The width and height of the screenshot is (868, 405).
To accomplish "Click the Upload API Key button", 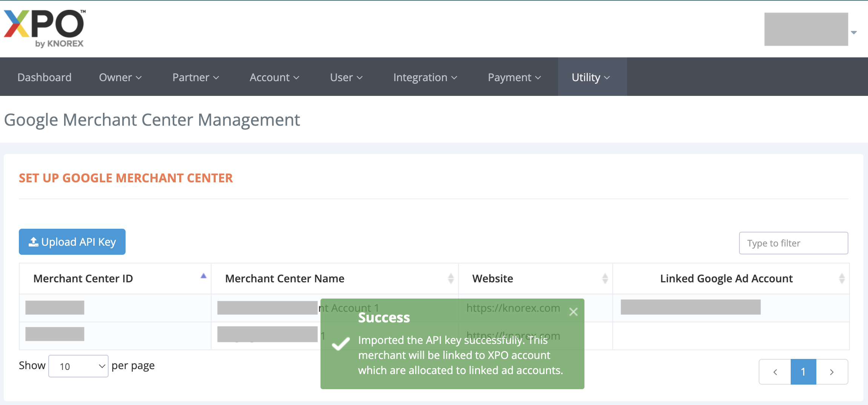I will (x=72, y=242).
